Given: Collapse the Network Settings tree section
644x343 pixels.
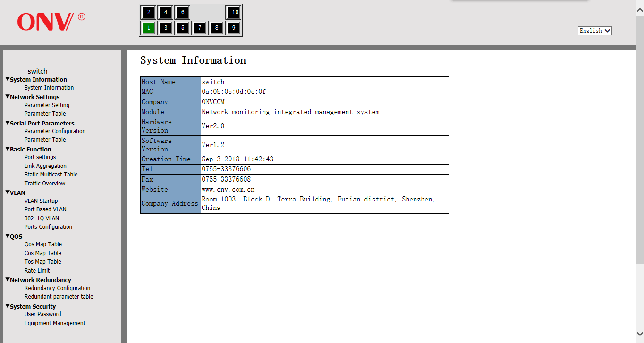Looking at the screenshot, I should (8, 97).
